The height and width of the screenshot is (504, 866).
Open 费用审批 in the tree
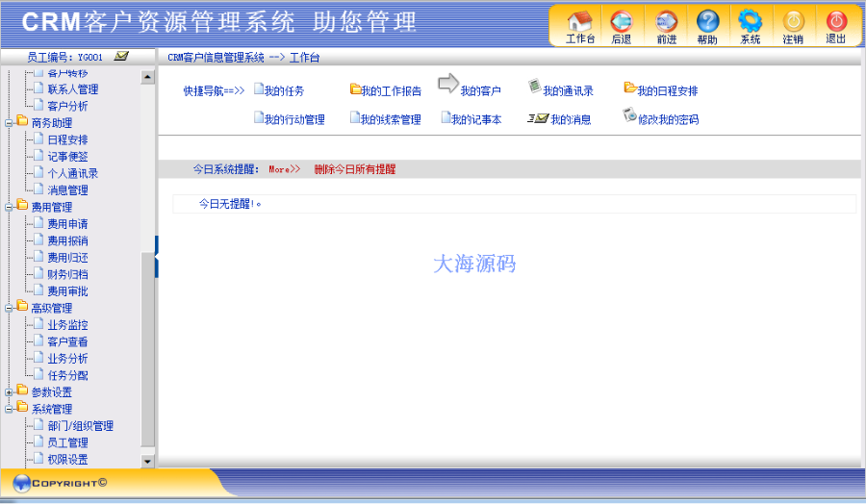click(x=67, y=291)
